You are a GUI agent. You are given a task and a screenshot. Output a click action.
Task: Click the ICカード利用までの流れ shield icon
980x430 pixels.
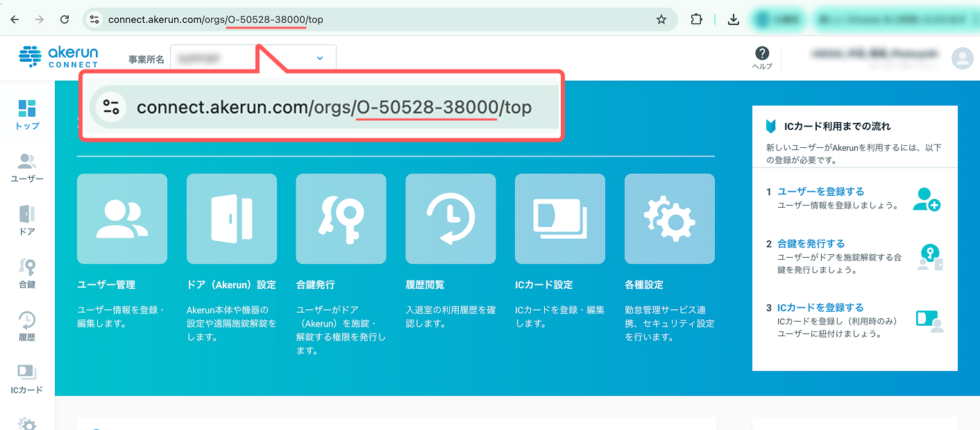pyautogui.click(x=770, y=126)
